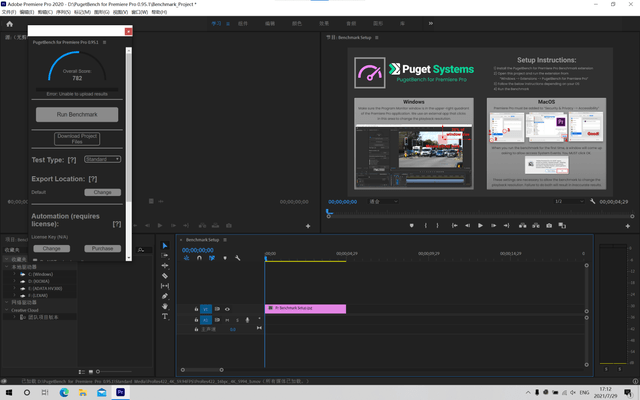The height and width of the screenshot is (400, 640).
Task: Open playback resolution 1/2 dropdown
Action: [569, 201]
